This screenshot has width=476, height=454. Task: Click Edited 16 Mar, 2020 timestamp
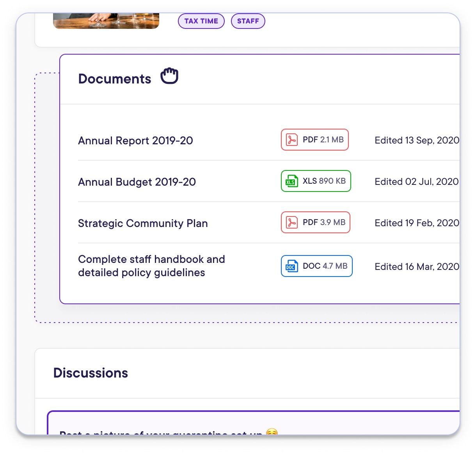coord(417,267)
